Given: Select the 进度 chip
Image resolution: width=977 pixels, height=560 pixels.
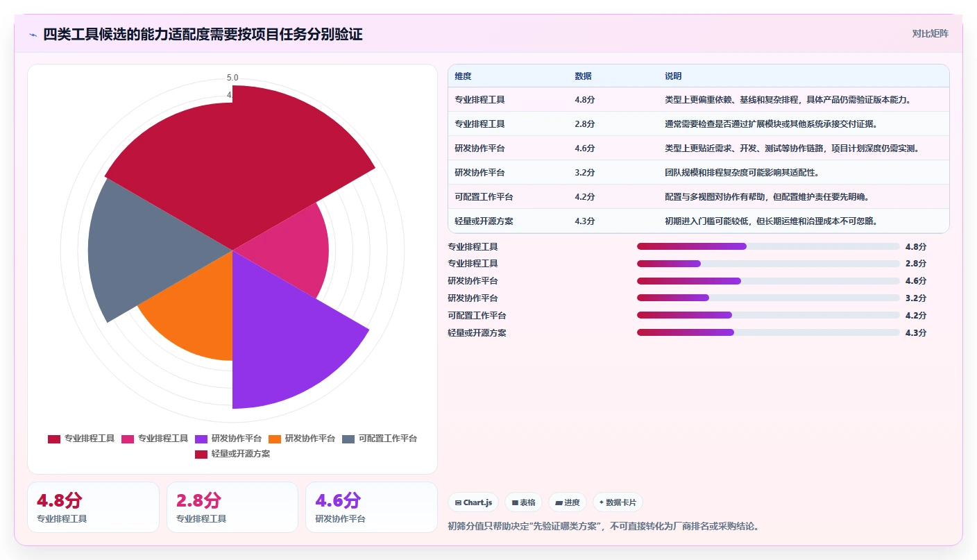Looking at the screenshot, I should point(568,502).
